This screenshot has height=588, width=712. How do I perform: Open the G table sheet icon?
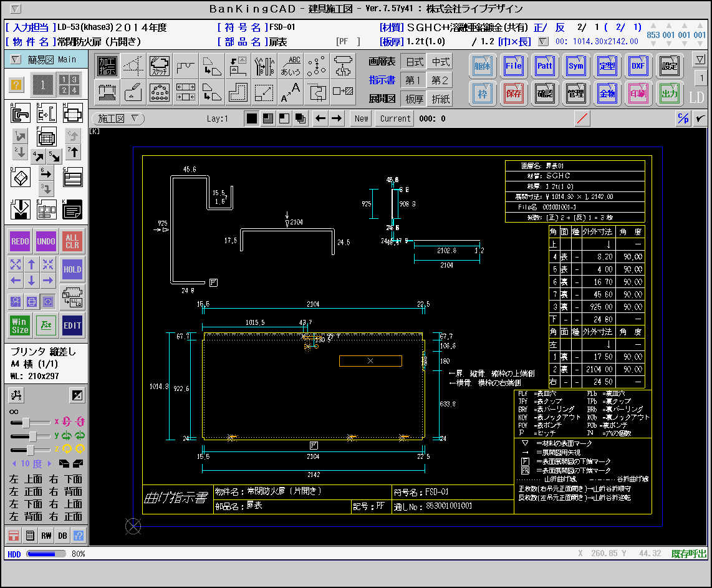73,177
